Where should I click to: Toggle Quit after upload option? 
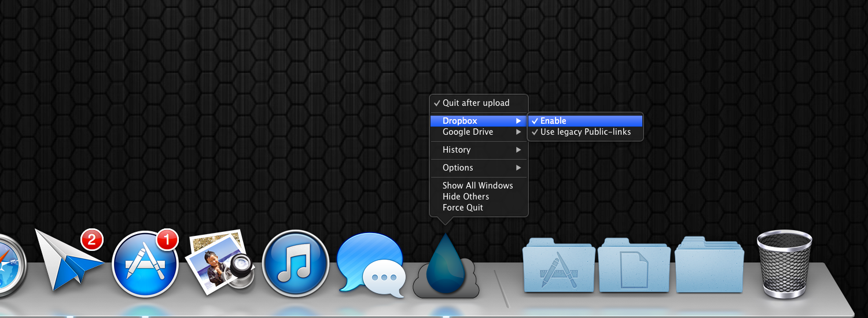click(x=479, y=103)
